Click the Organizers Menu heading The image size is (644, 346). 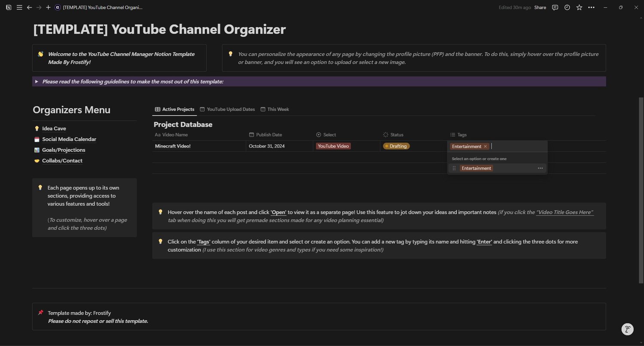click(72, 110)
